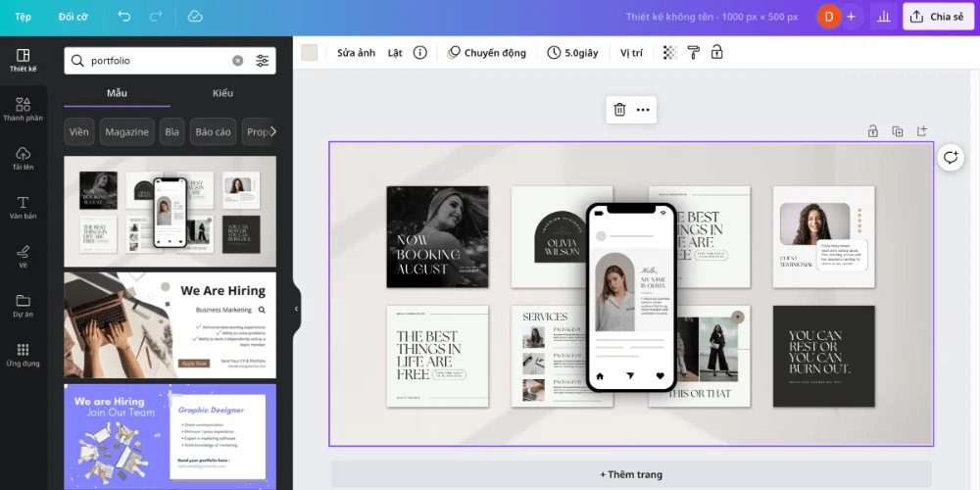
Task: Choose the portfolio mockup template thumbnail
Action: (x=170, y=212)
